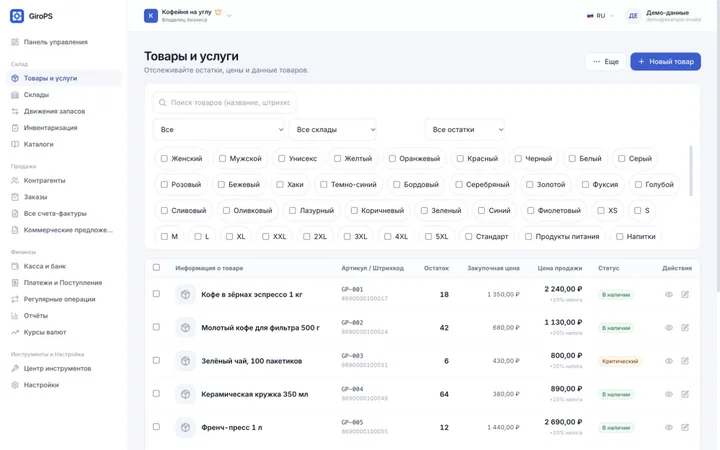Click the Курсы валют trend icon

pyautogui.click(x=15, y=332)
